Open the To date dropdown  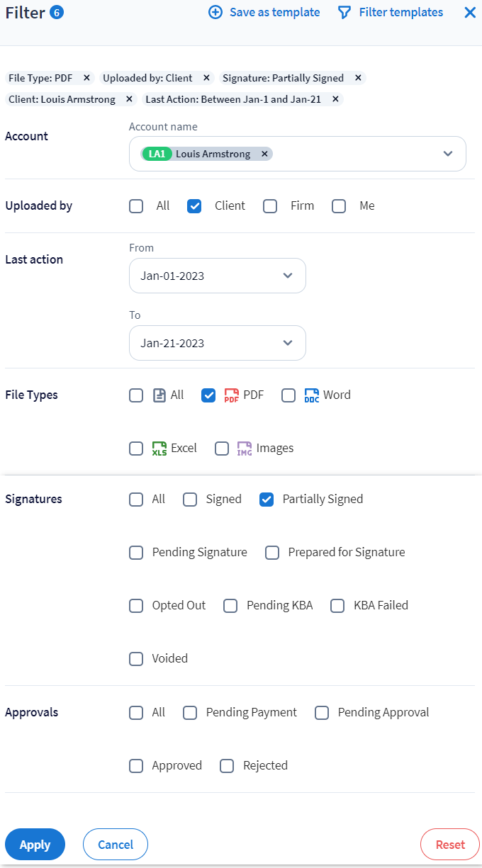click(x=288, y=343)
